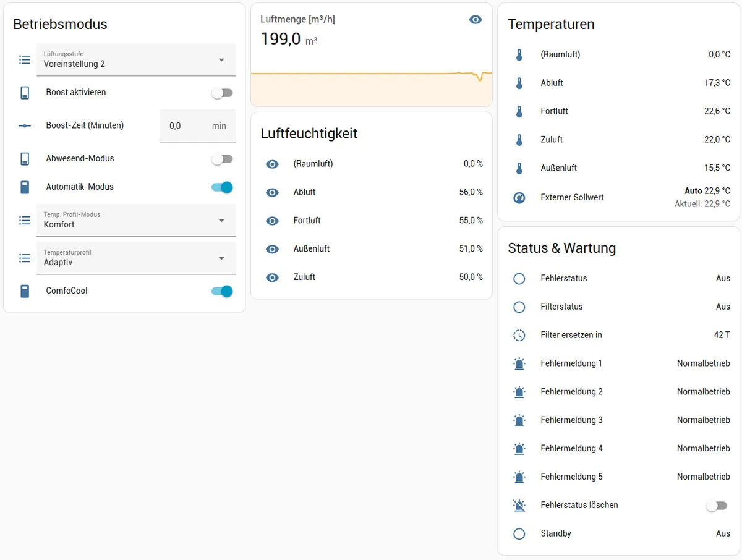
Task: Click the Außenluft temperature value 15,5 °C
Action: tap(717, 168)
